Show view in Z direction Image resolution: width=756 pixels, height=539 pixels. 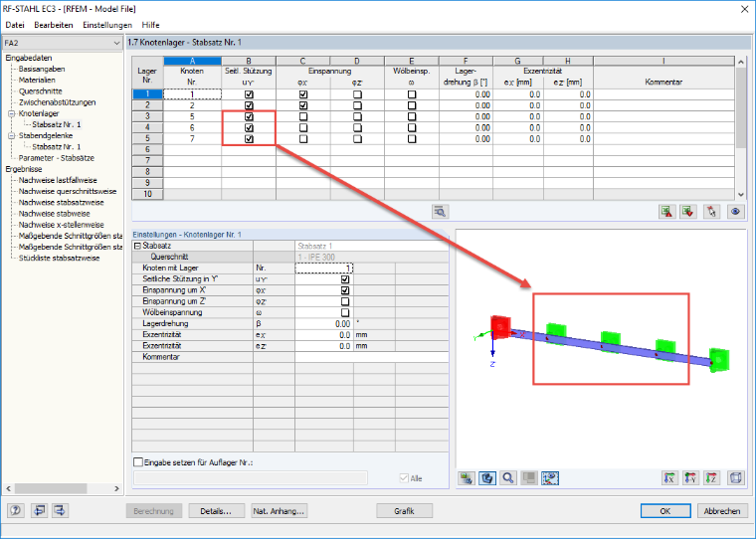coord(711,477)
